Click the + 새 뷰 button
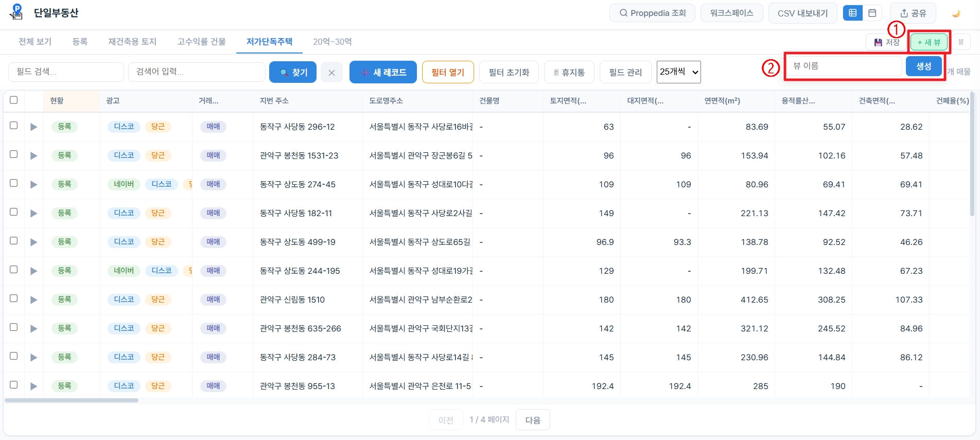Viewport: 980px width, 440px height. pyautogui.click(x=929, y=42)
